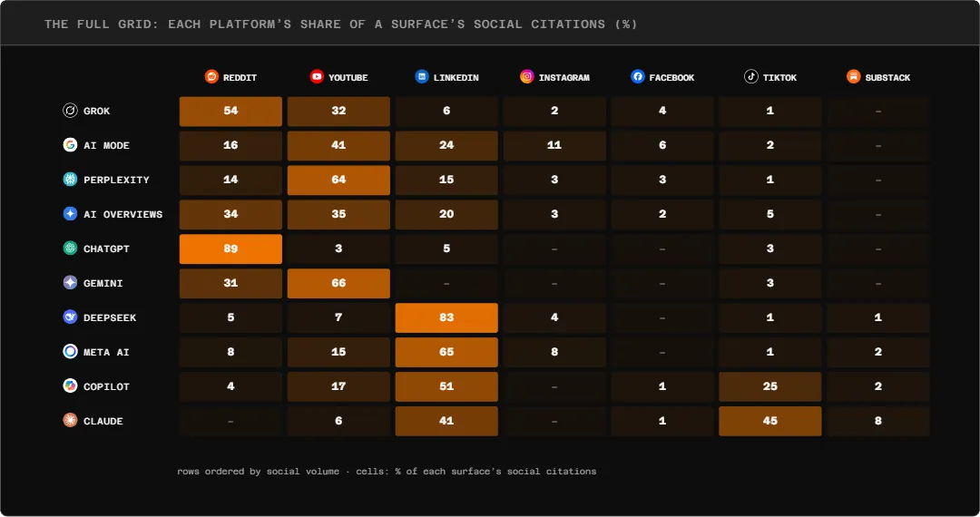Image resolution: width=980 pixels, height=517 pixels.
Task: Click the Google AI Mode icon
Action: (x=70, y=145)
